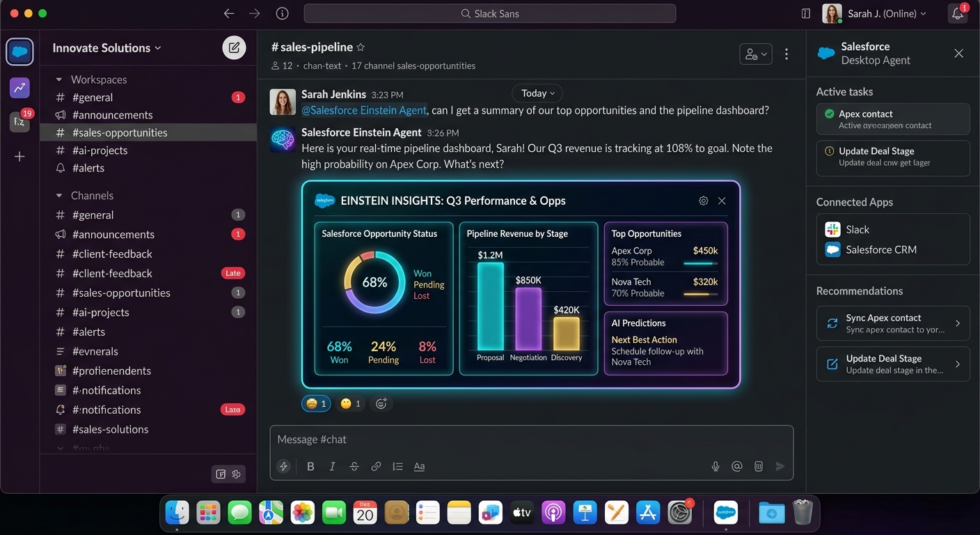The height and width of the screenshot is (535, 980).
Task: Open settings gear on Einstein Insights dashboard
Action: (x=703, y=201)
